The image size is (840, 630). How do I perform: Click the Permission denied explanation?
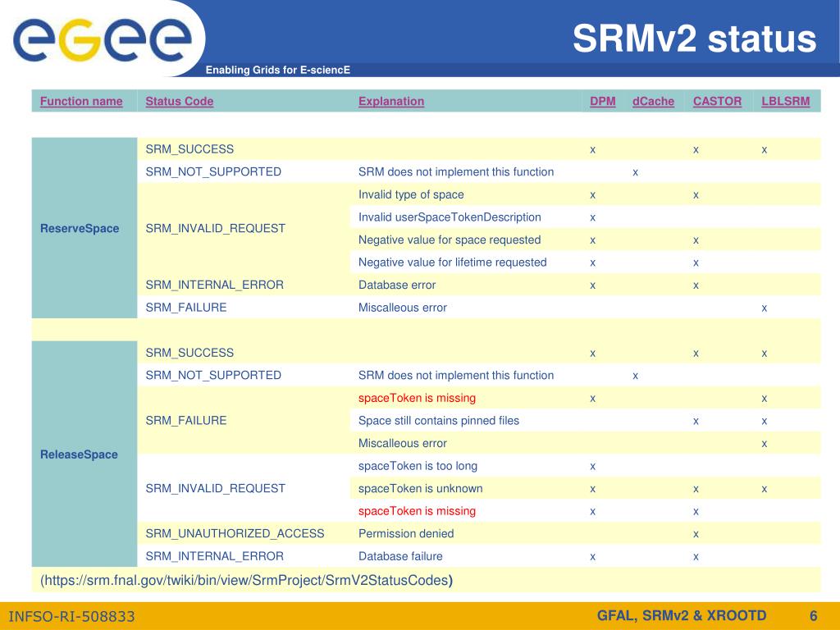(x=406, y=533)
